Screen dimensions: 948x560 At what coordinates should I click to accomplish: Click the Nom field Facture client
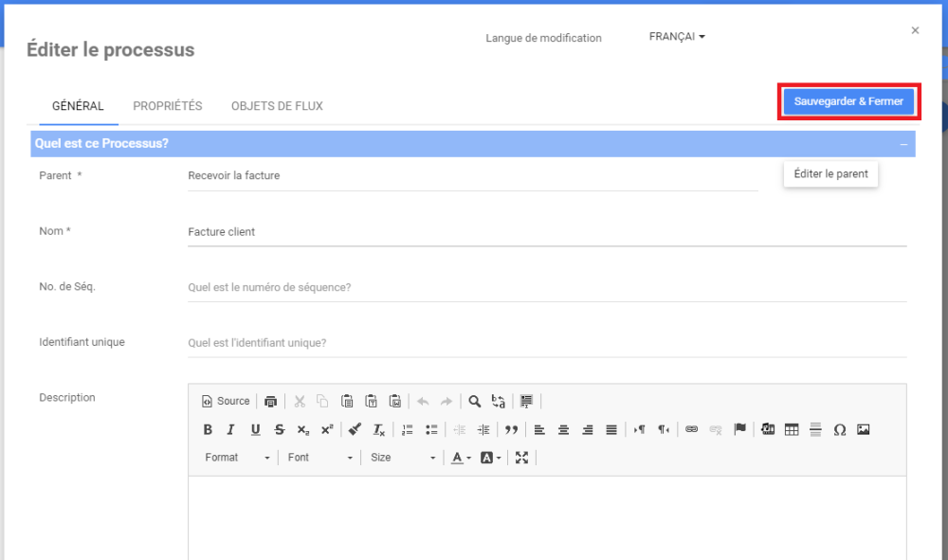tap(547, 232)
